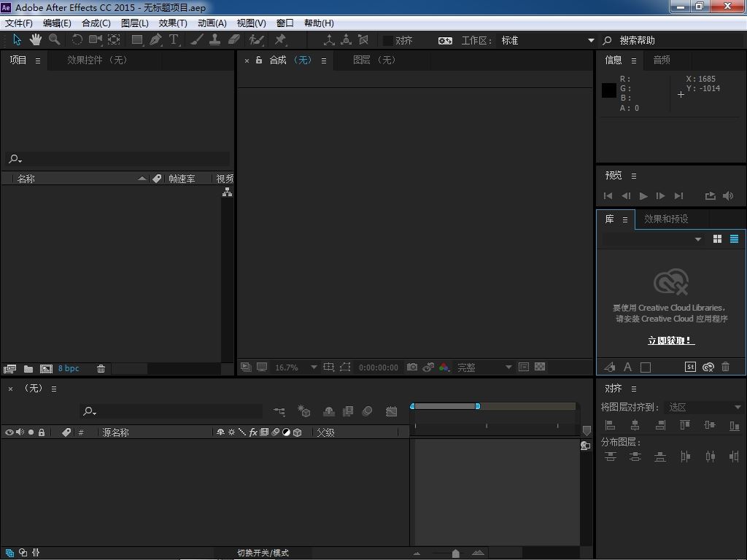Switch to the 效果和预设 tab
The width and height of the screenshot is (747, 560).
coord(666,219)
